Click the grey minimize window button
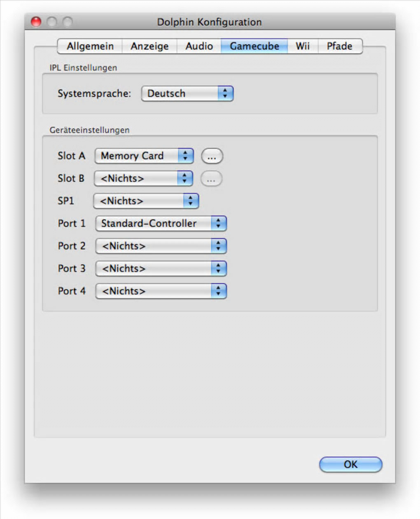Image resolution: width=420 pixels, height=519 pixels. pyautogui.click(x=52, y=21)
